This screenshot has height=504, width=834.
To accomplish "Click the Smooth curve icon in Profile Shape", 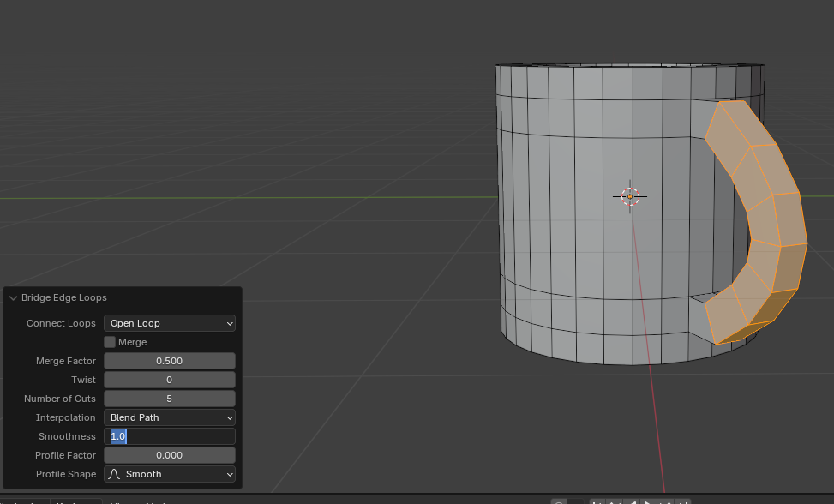I will pos(114,474).
